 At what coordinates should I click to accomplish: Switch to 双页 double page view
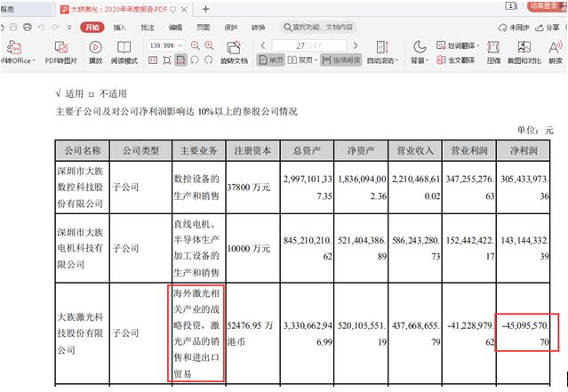coord(302,60)
